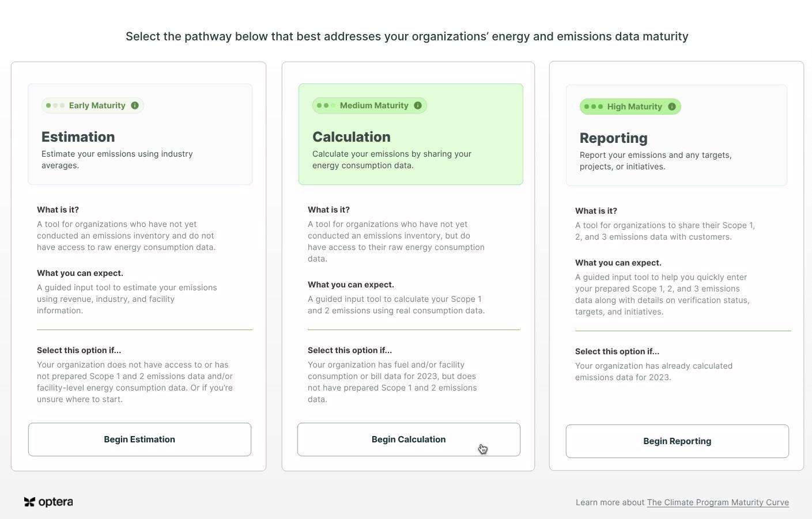The width and height of the screenshot is (812, 519).
Task: Start the Begin Calculation pathway
Action: [409, 440]
